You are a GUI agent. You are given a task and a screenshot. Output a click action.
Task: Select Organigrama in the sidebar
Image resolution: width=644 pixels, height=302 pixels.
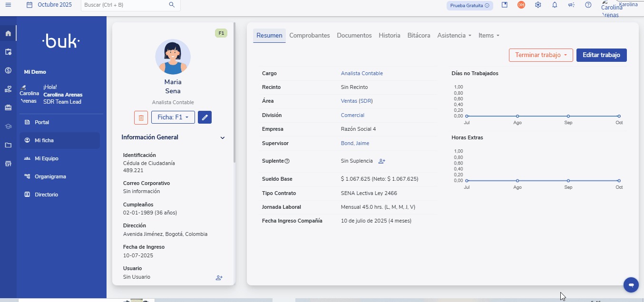click(x=50, y=176)
